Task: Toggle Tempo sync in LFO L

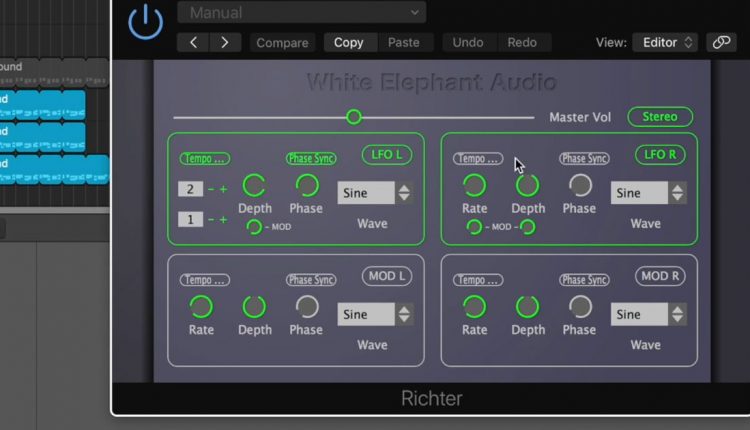Action: click(x=205, y=158)
